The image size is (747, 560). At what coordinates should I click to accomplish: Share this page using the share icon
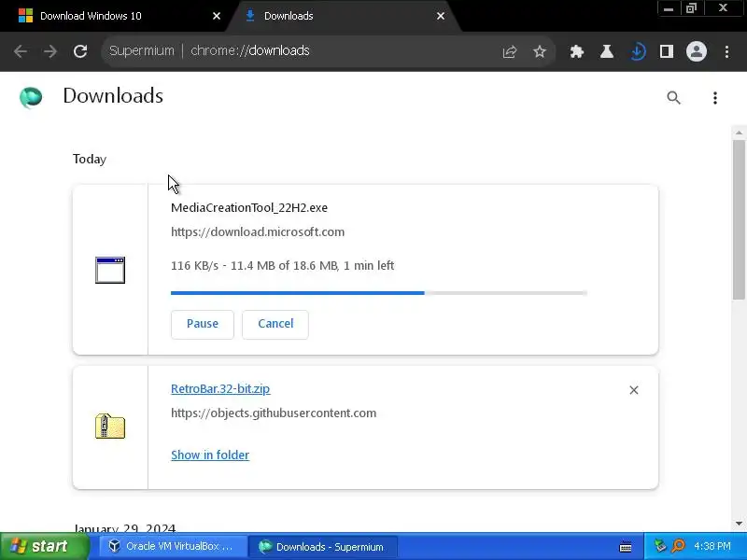(x=509, y=51)
